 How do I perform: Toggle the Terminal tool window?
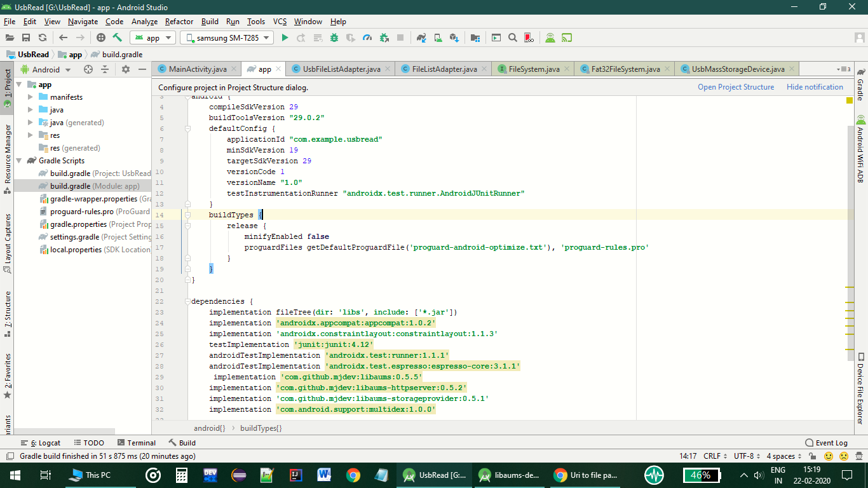coord(136,442)
